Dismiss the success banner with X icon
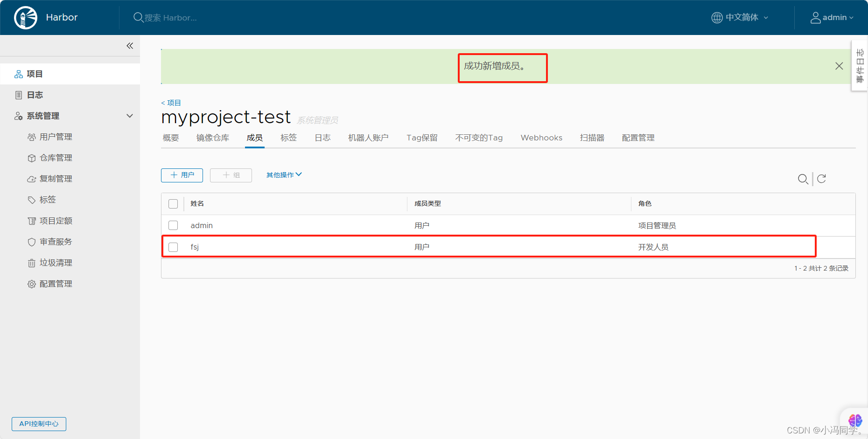The image size is (868, 439). coord(839,66)
